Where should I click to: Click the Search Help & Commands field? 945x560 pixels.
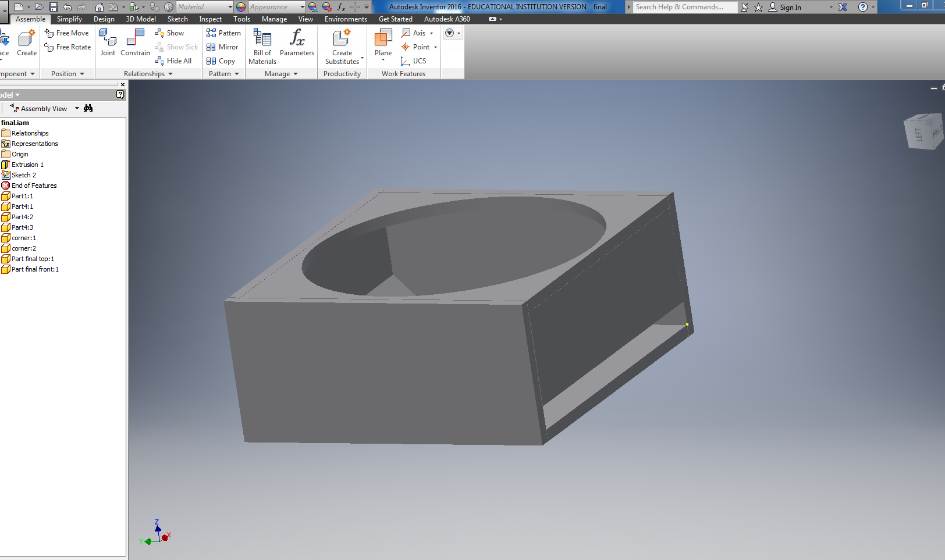685,7
